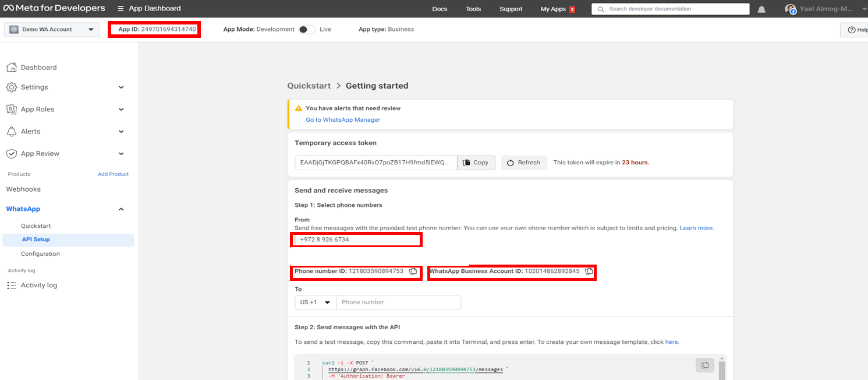Screen dimensions: 868x380
Task: Click the To phone number input field
Action: tap(398, 302)
